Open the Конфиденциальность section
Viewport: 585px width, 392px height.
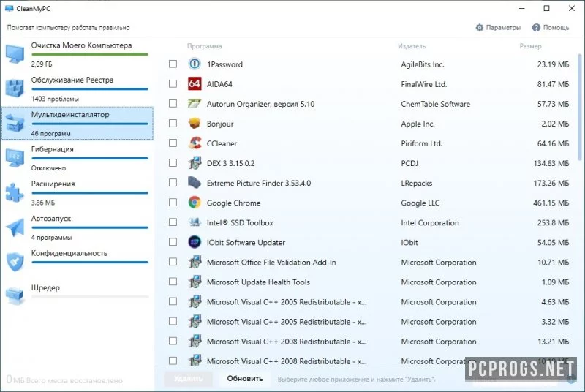[x=78, y=262]
